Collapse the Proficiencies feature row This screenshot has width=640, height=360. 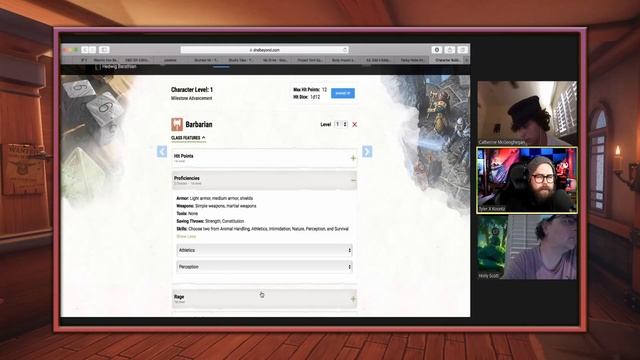(264, 180)
